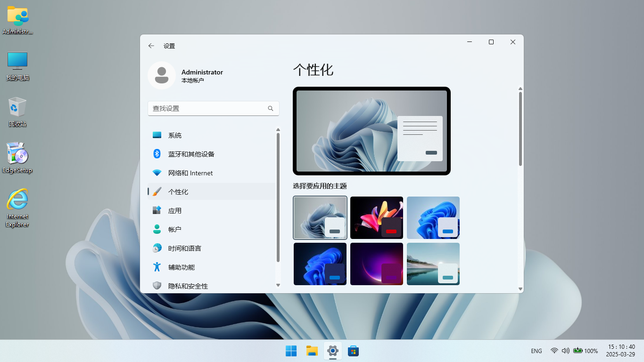Screen dimensions: 644x362
Task: Select the Internet Explorer desktop icon
Action: coord(17,208)
